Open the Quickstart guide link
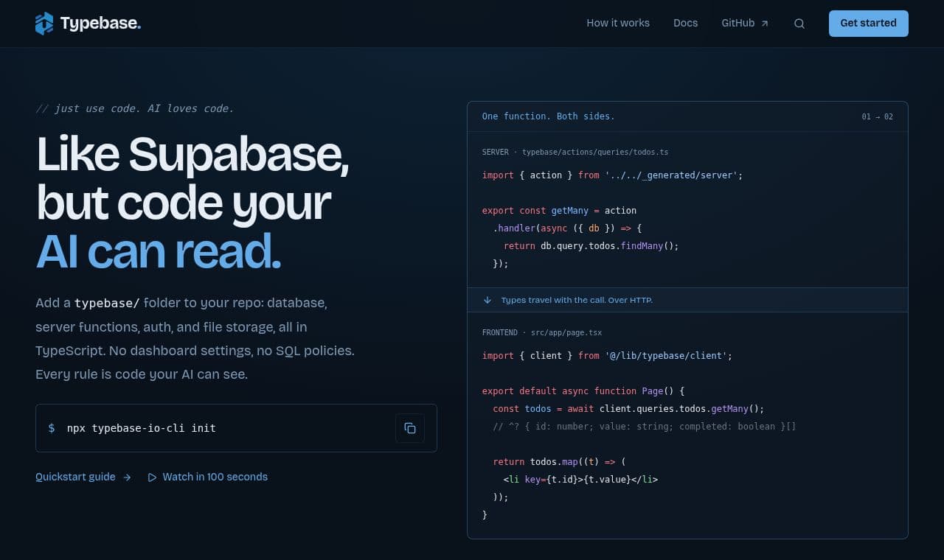The image size is (944, 560). pyautogui.click(x=83, y=477)
